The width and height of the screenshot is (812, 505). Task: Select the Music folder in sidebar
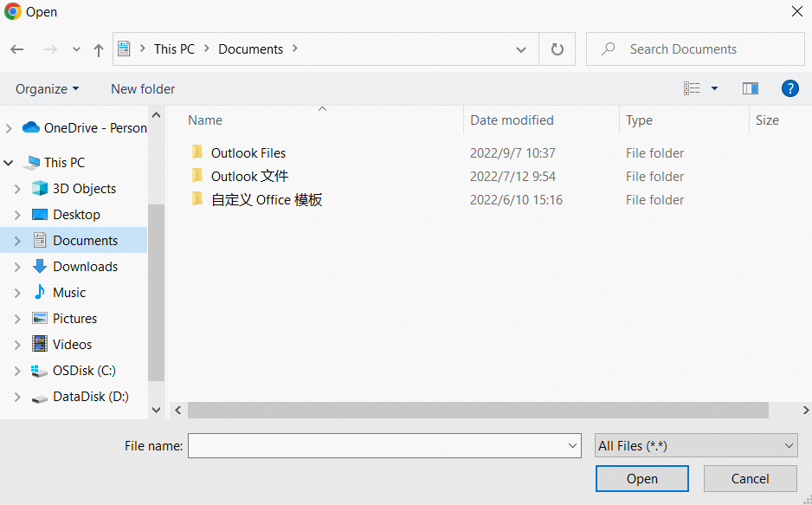pos(69,293)
